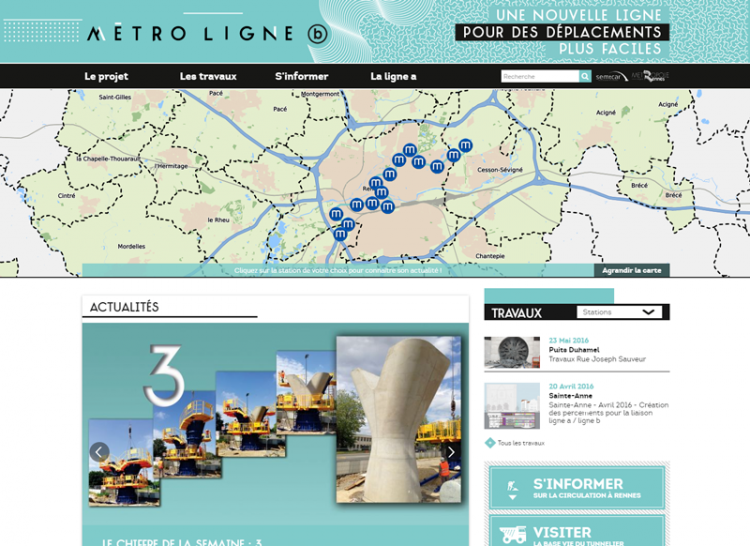Open the La ligne a menu

coord(393,76)
